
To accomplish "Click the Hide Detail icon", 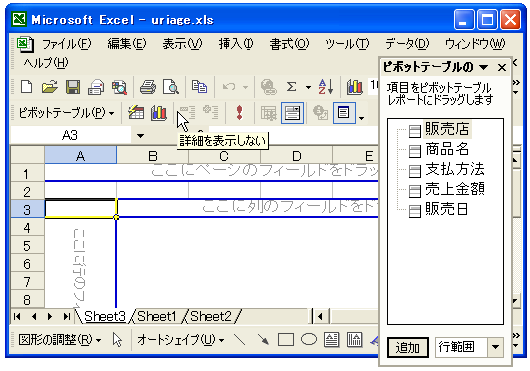I will pos(187,113).
